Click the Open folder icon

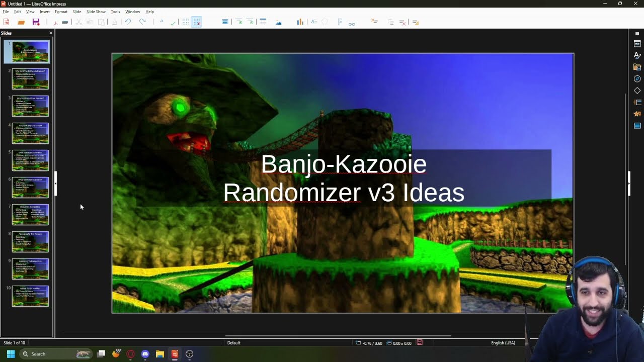click(21, 22)
